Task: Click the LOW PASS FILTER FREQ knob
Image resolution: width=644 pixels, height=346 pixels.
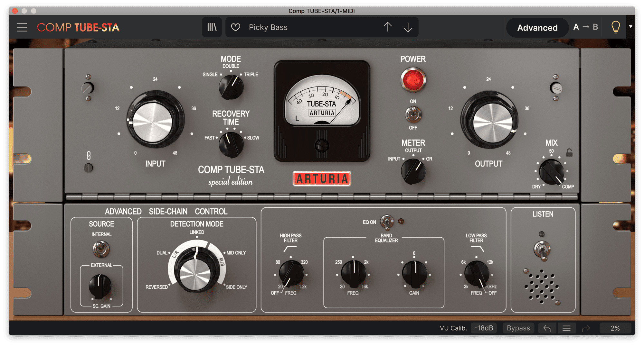Action: pyautogui.click(x=477, y=274)
